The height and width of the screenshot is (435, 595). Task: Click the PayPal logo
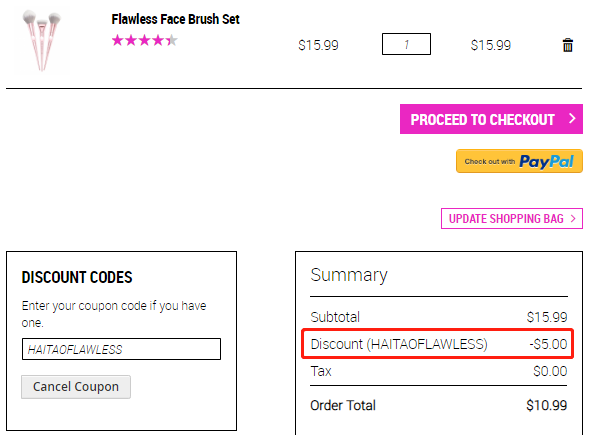coord(546,161)
